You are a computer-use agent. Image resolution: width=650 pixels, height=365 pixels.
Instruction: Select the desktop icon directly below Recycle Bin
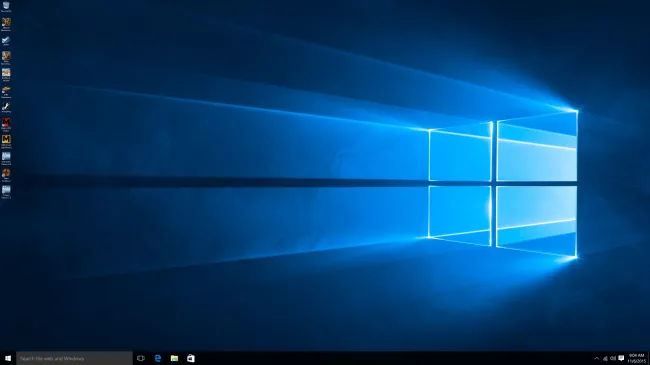tap(6, 24)
